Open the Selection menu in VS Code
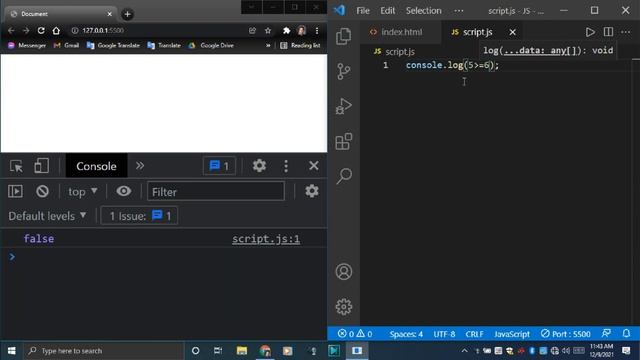The image size is (640, 360). pos(423,11)
